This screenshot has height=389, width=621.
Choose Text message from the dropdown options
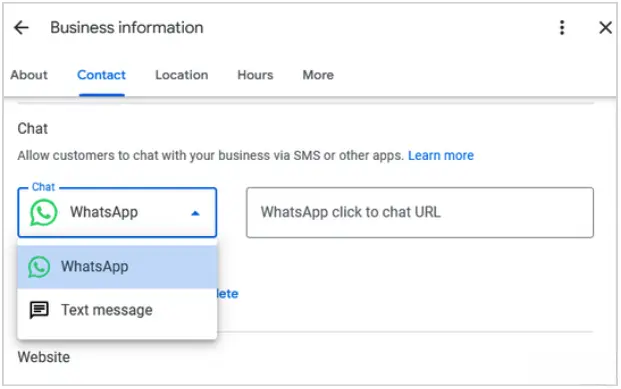tap(117, 310)
